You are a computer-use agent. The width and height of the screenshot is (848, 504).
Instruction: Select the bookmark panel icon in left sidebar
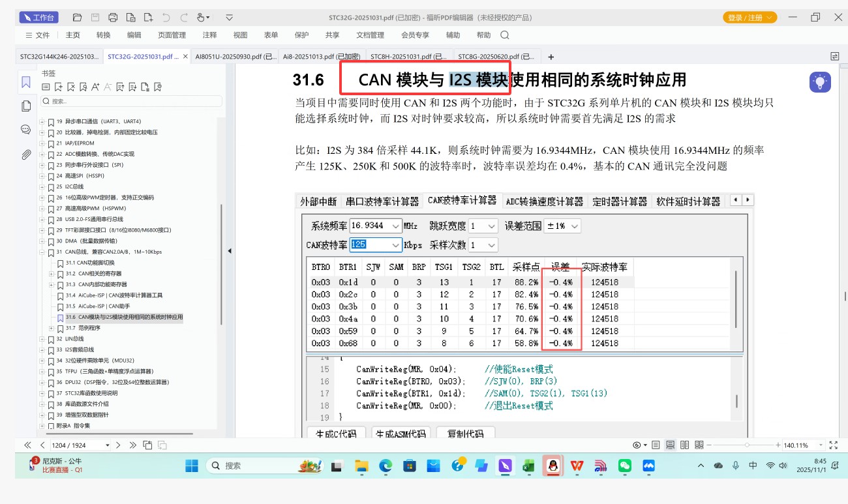[25, 82]
